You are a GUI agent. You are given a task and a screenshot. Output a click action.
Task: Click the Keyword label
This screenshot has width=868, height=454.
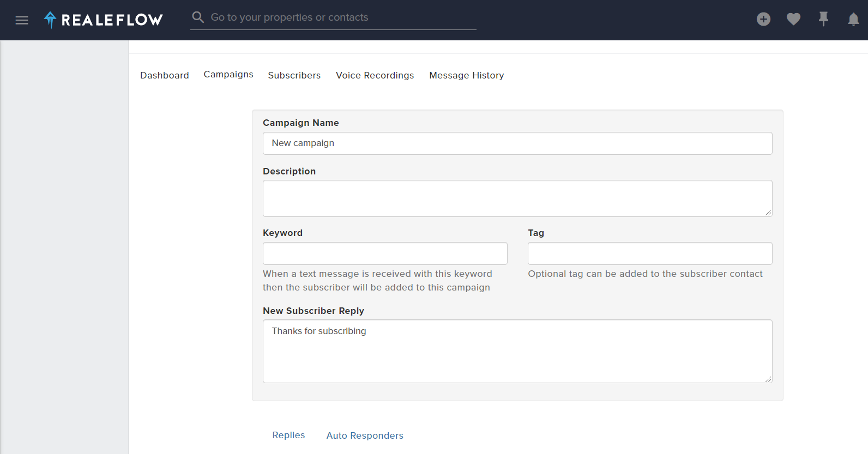click(x=282, y=233)
